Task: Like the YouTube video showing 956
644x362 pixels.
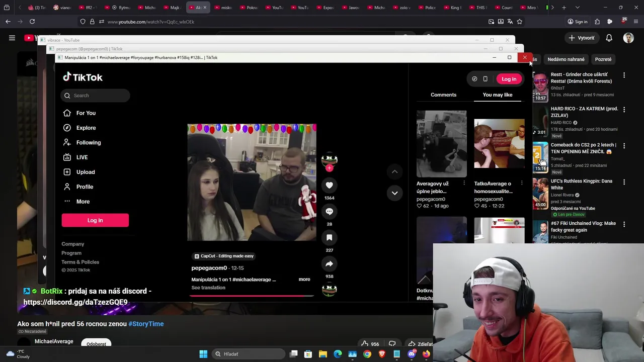Action: point(370,344)
